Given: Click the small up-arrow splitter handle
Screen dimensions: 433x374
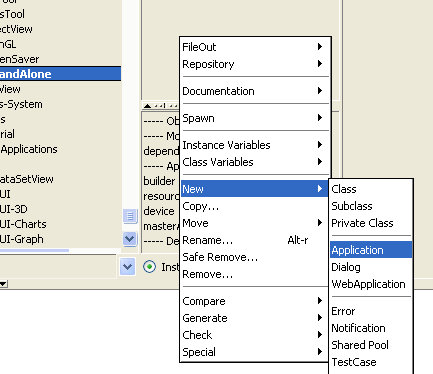Looking at the screenshot, I should [x=147, y=106].
